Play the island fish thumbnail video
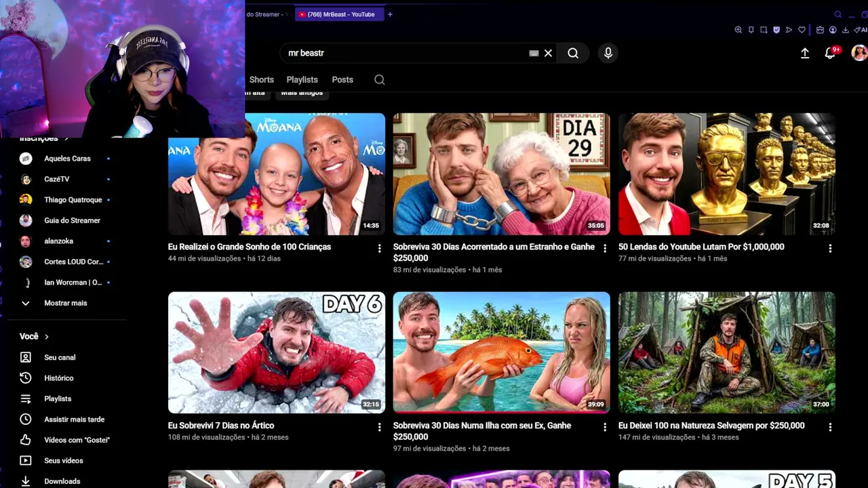This screenshot has height=488, width=868. [502, 352]
